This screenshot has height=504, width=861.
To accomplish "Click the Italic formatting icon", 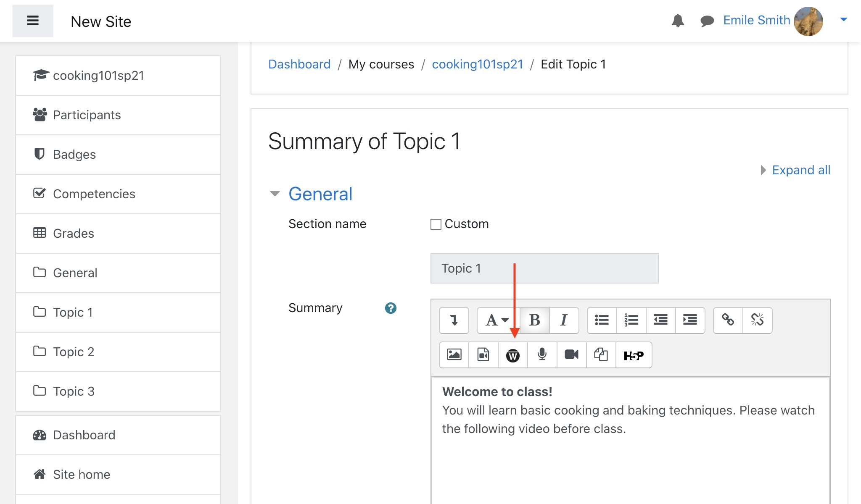I will click(x=563, y=319).
